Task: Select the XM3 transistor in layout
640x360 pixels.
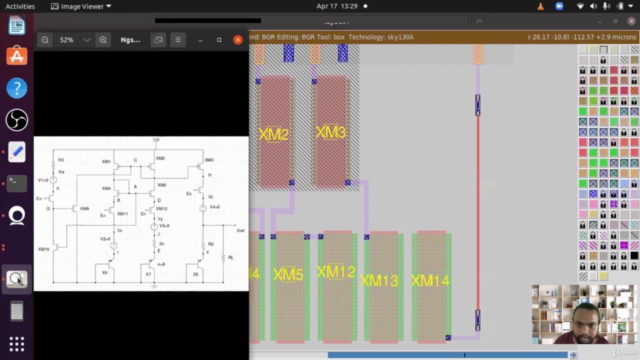Action: click(x=331, y=132)
